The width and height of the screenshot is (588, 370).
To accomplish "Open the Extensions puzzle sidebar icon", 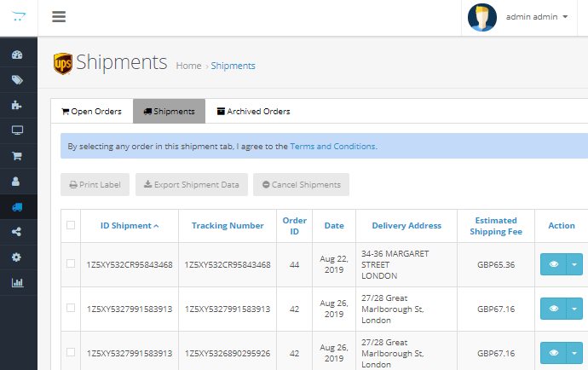I will (16, 105).
